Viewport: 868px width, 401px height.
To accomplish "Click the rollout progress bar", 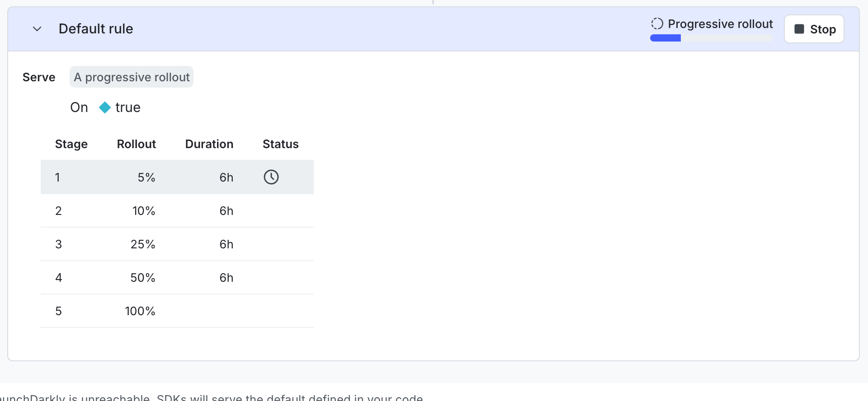I will pyautogui.click(x=711, y=38).
